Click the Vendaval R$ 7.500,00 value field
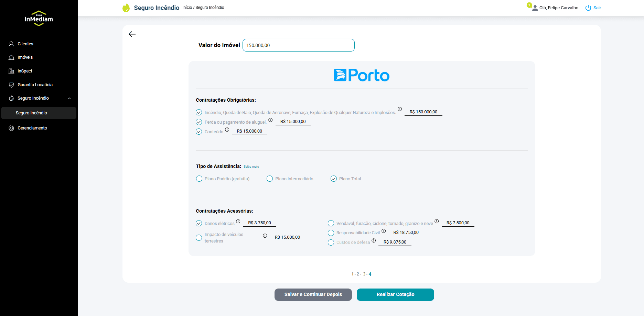This screenshot has width=644, height=316. coord(458,223)
